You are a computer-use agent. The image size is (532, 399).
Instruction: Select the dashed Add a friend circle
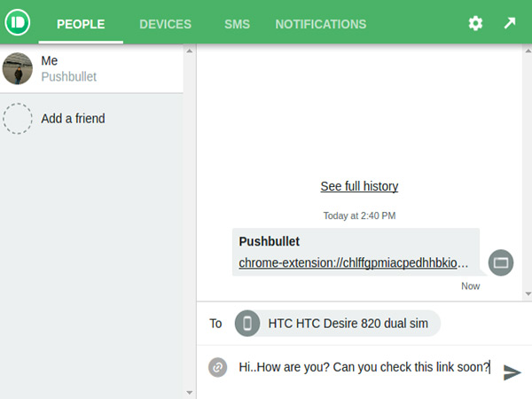[x=18, y=119]
